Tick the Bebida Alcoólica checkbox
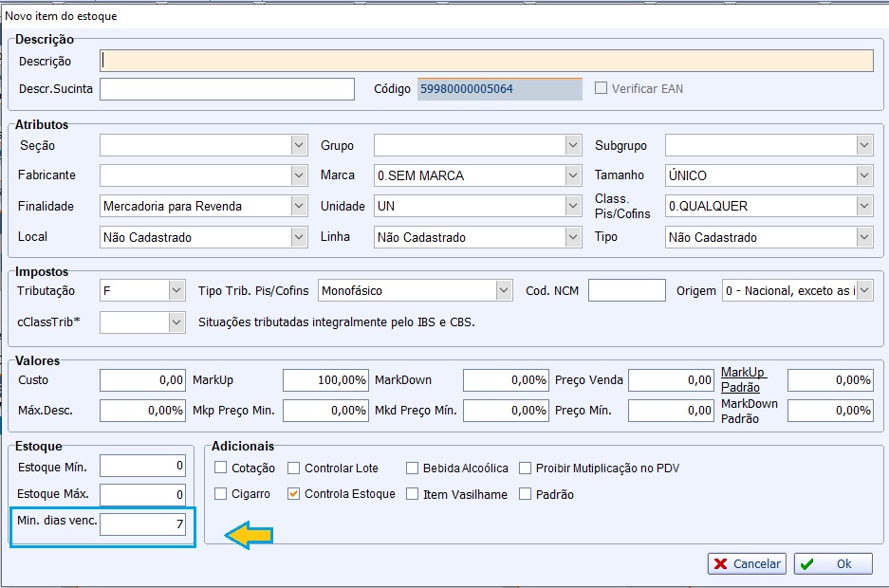889x588 pixels. 412,468
